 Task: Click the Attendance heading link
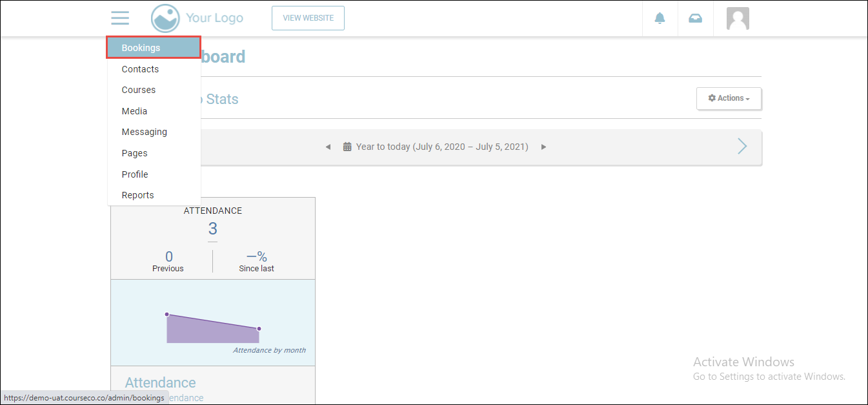(160, 383)
